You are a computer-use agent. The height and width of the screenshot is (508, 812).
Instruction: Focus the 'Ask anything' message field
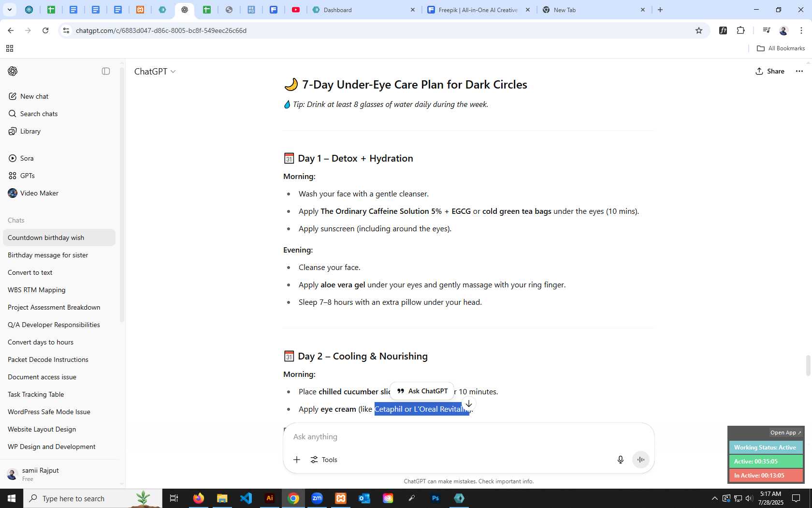click(x=468, y=436)
